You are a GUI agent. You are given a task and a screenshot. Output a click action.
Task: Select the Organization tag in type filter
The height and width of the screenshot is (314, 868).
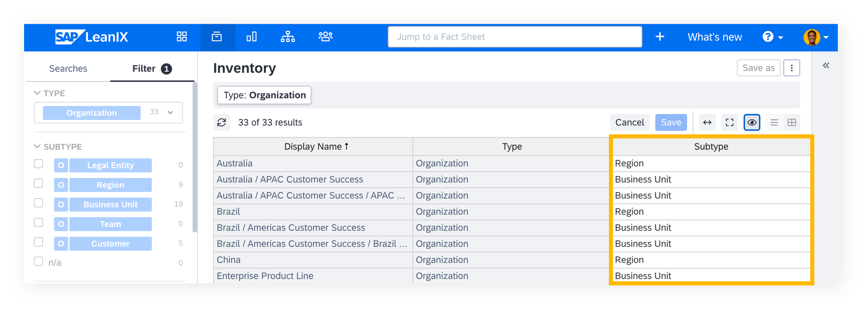pyautogui.click(x=92, y=113)
